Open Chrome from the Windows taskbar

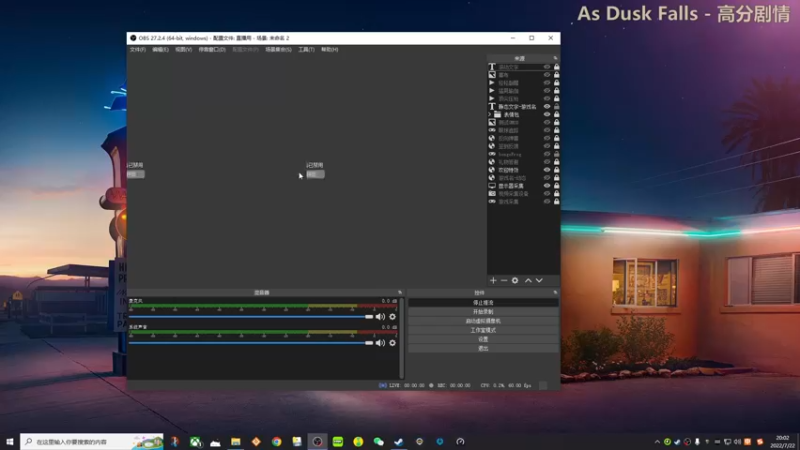tap(277, 441)
